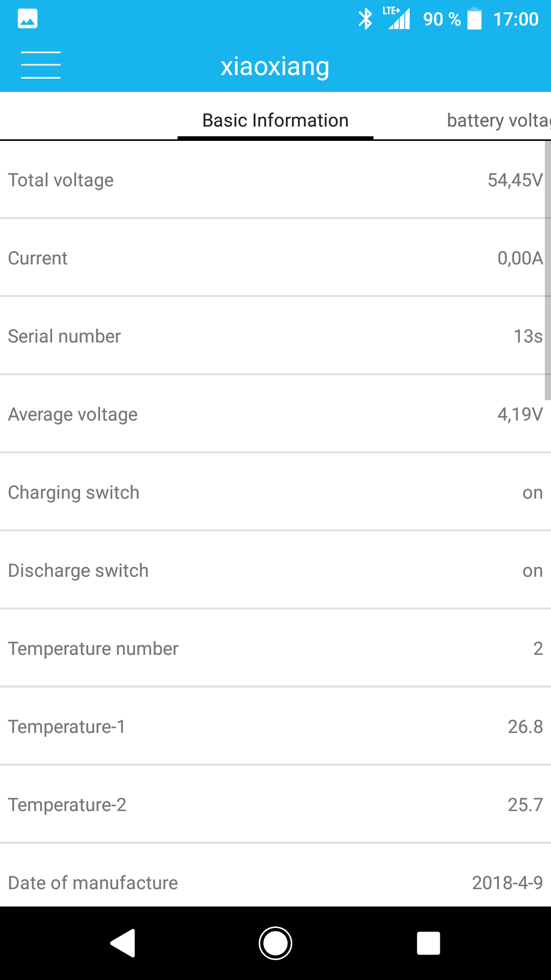Tap the xiaoxiang title text
Screen dimensions: 551x980
point(275,66)
